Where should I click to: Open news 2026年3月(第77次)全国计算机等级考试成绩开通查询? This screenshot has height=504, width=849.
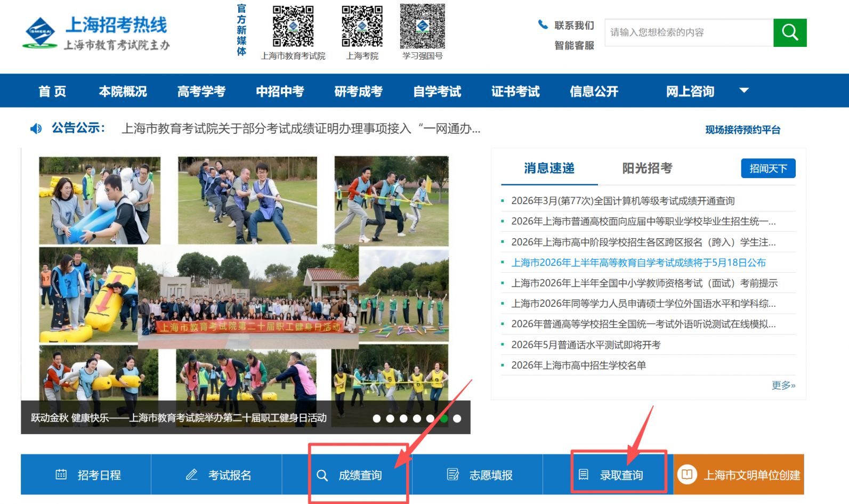[623, 201]
